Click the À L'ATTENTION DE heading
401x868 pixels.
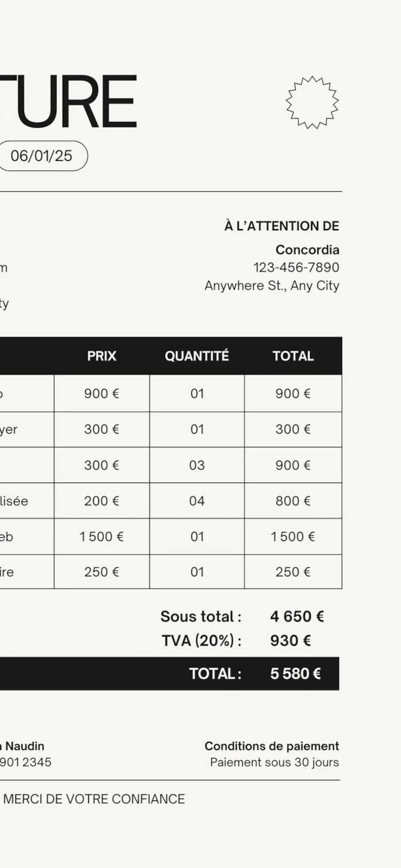point(282,226)
